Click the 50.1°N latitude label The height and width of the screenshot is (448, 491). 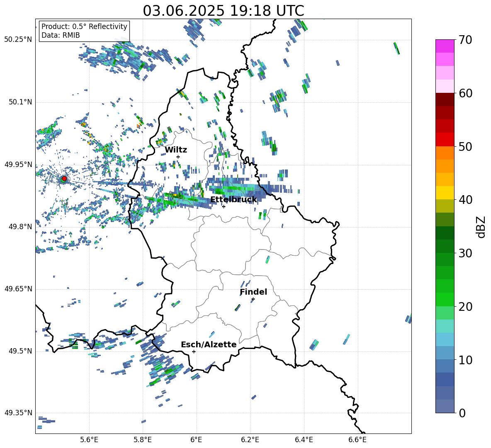coord(20,102)
